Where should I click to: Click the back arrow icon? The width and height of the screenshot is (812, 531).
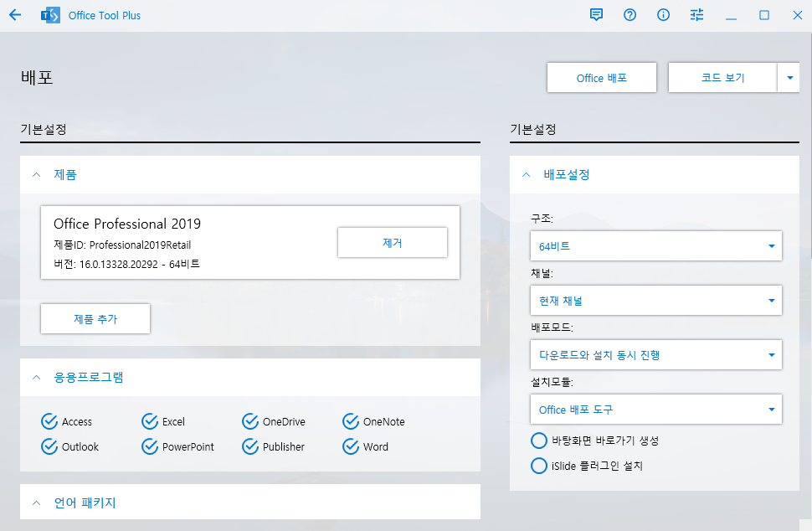coord(15,15)
